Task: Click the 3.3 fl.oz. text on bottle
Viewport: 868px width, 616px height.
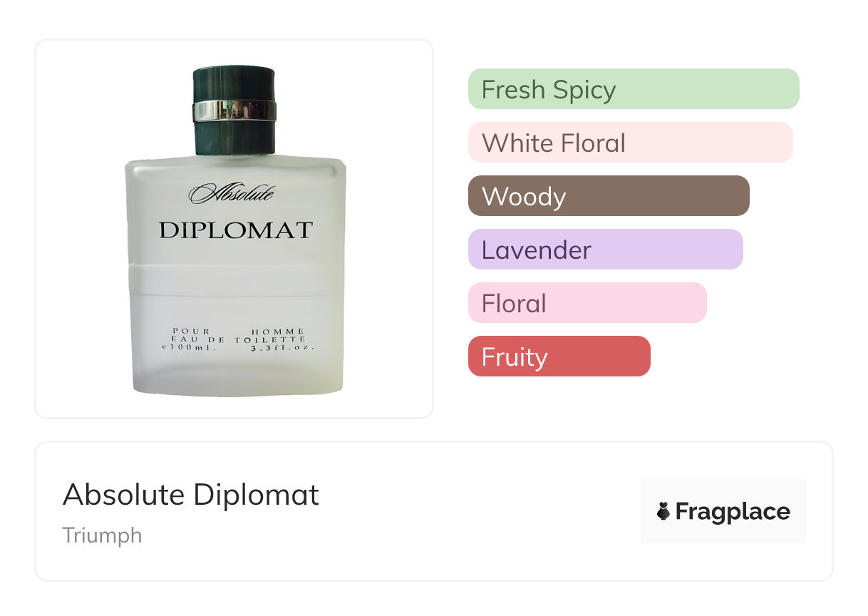Action: click(282, 348)
